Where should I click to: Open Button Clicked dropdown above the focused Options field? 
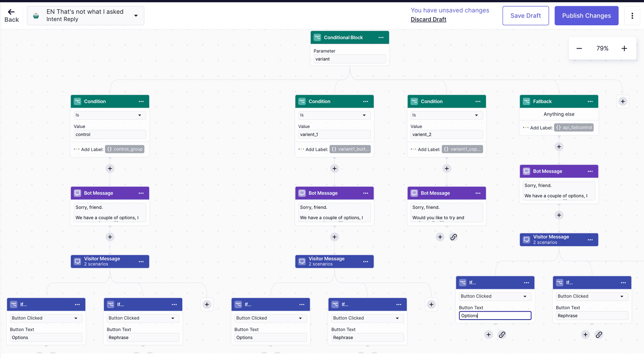click(x=495, y=296)
